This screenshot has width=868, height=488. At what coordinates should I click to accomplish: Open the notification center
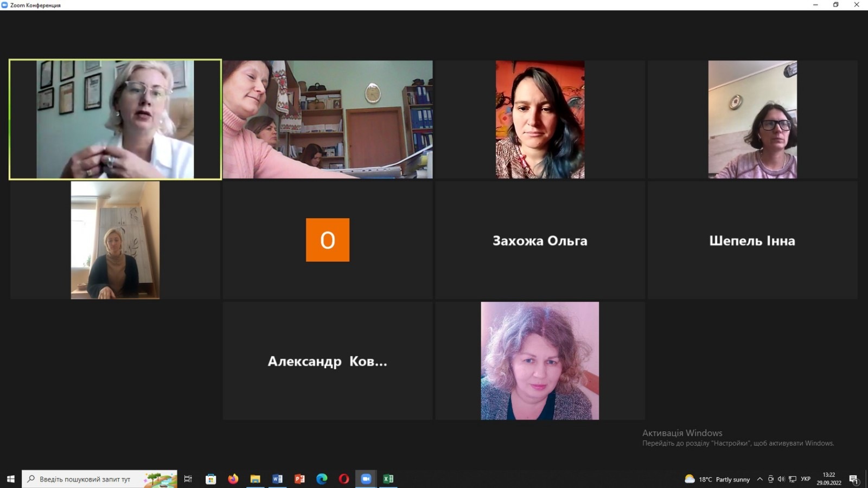(x=854, y=479)
